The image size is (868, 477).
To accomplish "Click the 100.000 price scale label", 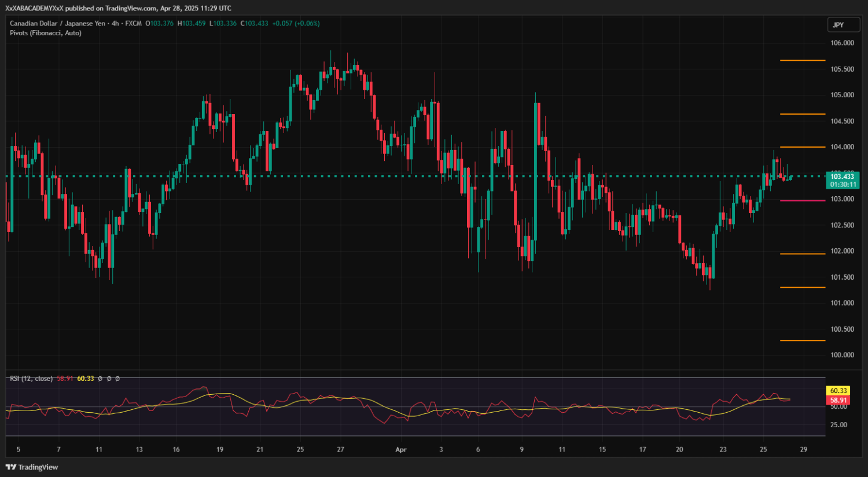I will pyautogui.click(x=842, y=355).
